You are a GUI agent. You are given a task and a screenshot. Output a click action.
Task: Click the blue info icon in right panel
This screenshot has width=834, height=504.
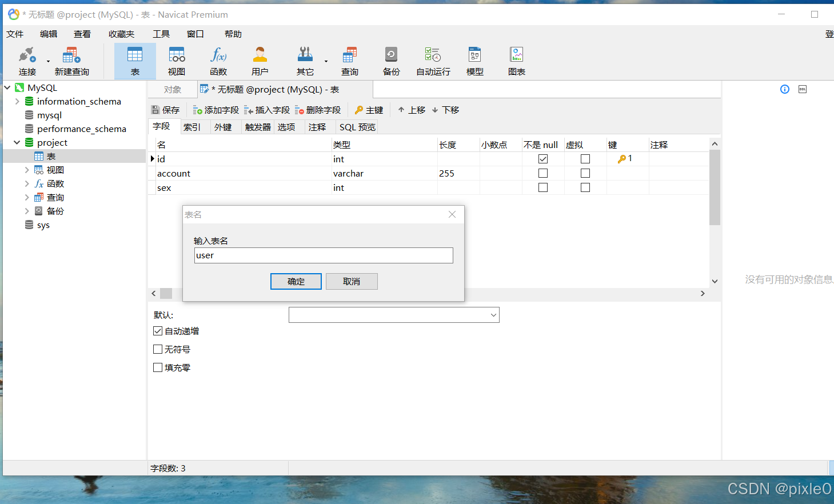coord(785,89)
